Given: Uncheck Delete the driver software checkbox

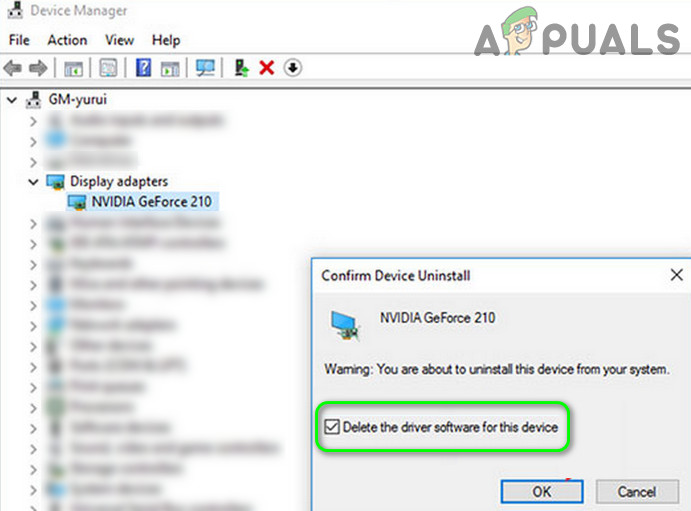Looking at the screenshot, I should 332,427.
